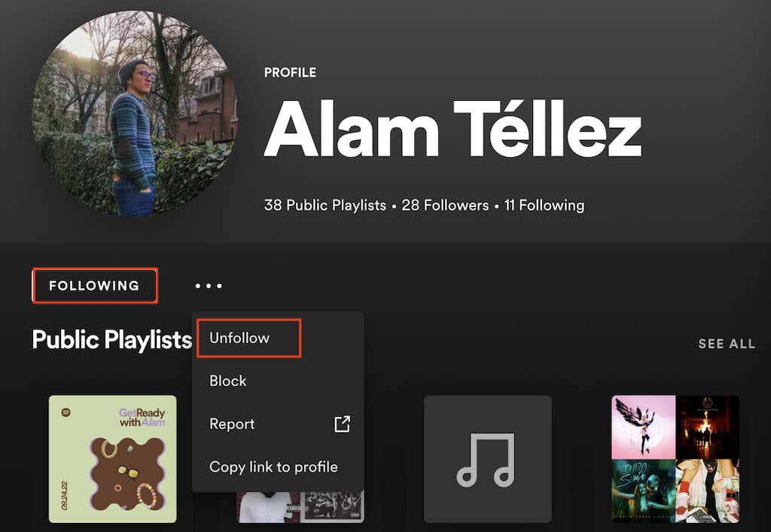Viewport: 771px width, 532px height.
Task: Click the Public Playlists section heading
Action: click(110, 340)
